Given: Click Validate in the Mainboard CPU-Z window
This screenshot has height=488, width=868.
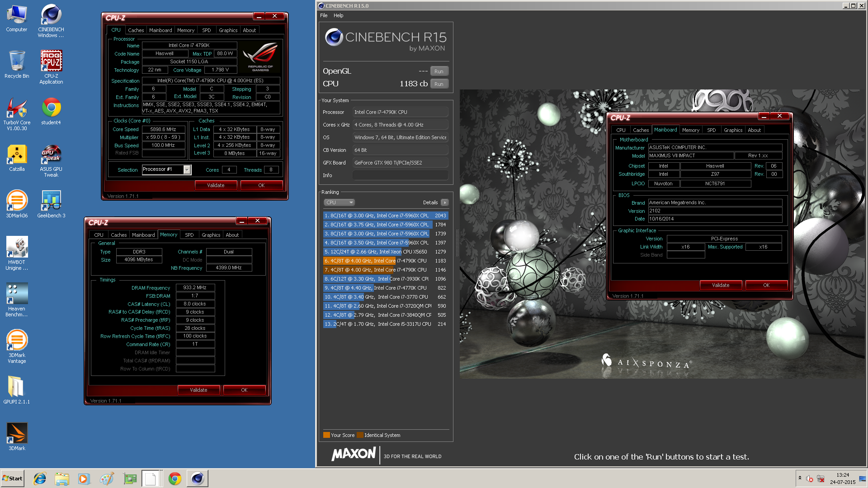Looking at the screenshot, I should pos(721,285).
